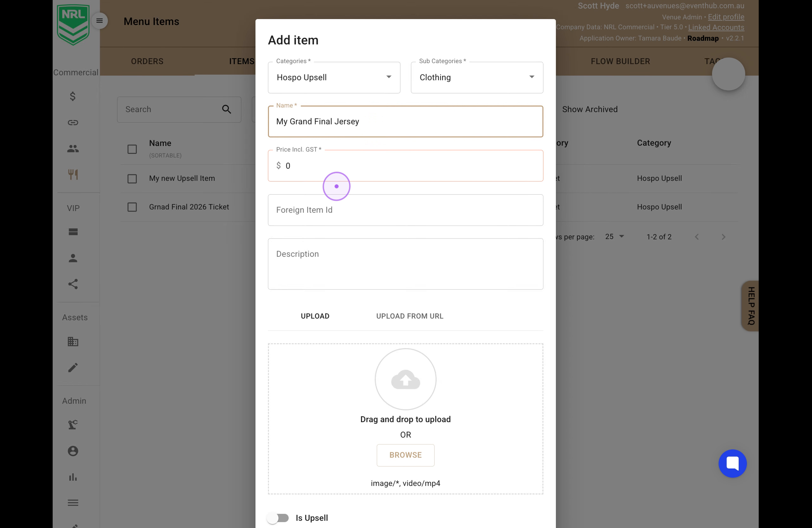Open the single person icon under VIP
Screen dimensions: 812x528
click(x=73, y=258)
